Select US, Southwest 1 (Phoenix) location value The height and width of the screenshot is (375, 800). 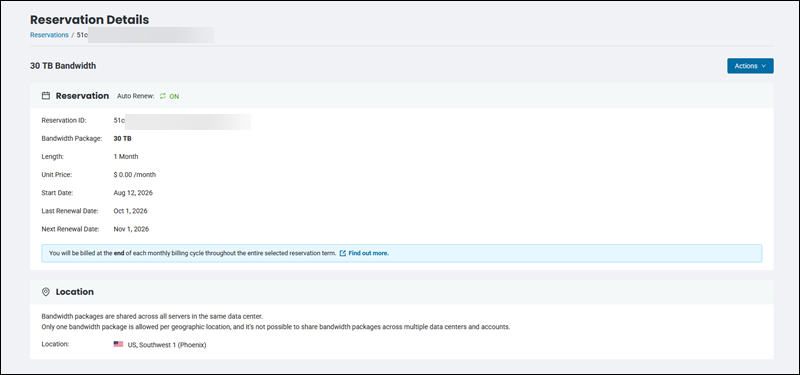click(167, 345)
